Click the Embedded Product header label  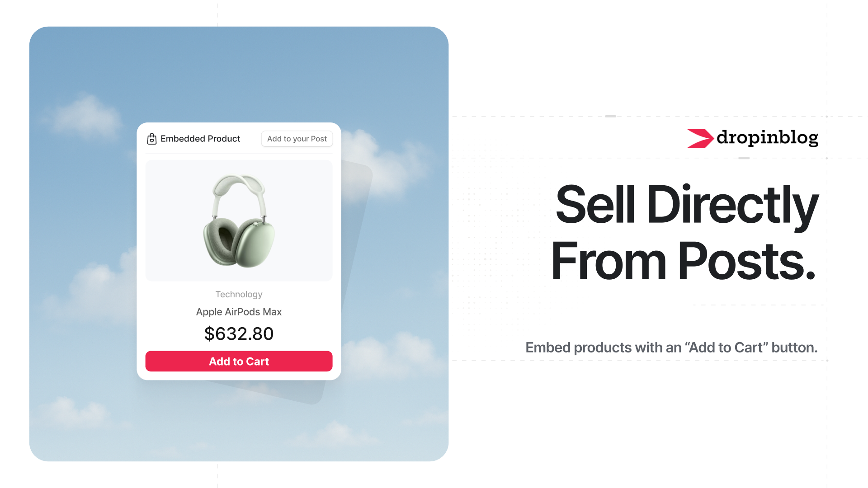pos(200,139)
